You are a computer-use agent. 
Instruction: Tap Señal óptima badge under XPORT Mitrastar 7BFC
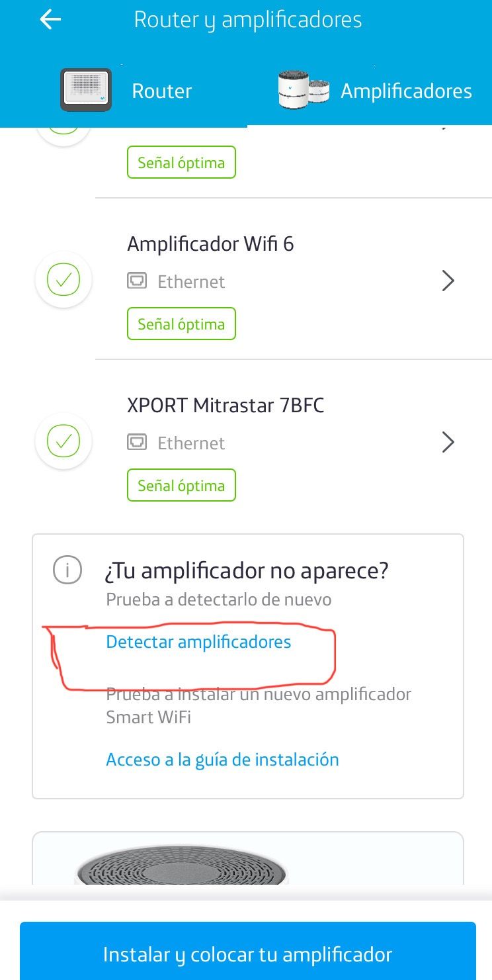pos(181,486)
